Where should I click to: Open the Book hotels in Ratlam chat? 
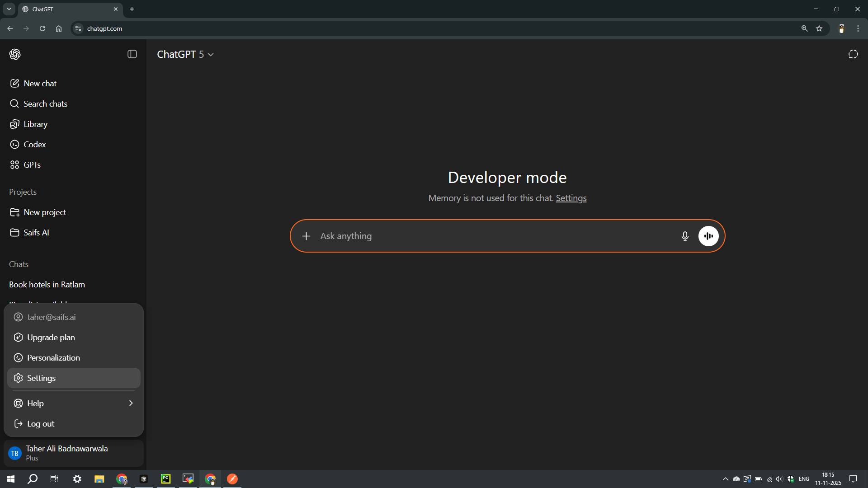[x=73, y=285]
